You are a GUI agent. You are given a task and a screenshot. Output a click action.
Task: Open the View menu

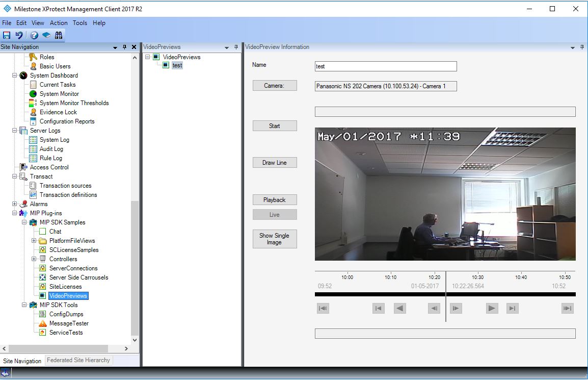pos(38,23)
